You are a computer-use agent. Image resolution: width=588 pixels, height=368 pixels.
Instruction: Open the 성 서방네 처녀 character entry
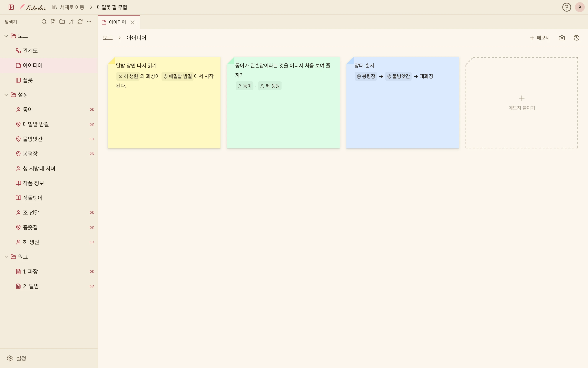tap(49, 168)
